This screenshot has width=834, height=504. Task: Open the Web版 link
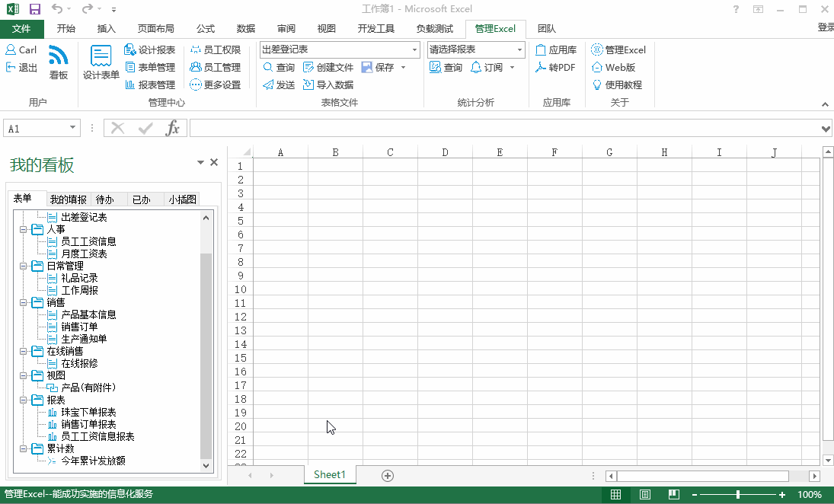pos(613,68)
